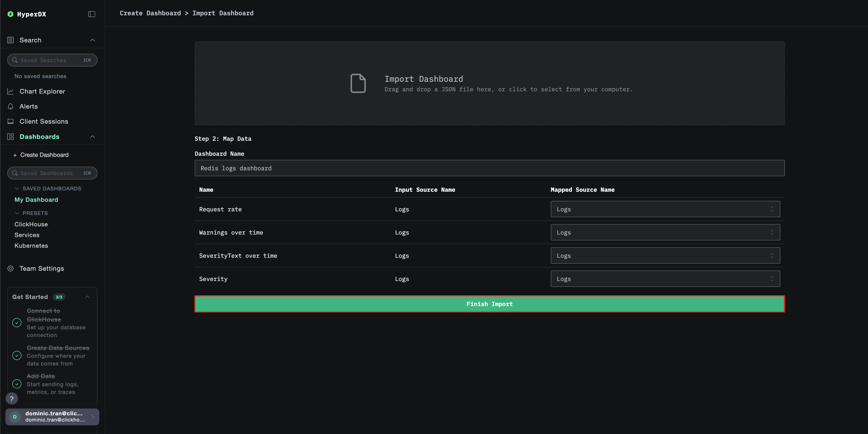Toggle the Connect to ClickHouse check circle
This screenshot has width=868, height=434.
tap(17, 323)
